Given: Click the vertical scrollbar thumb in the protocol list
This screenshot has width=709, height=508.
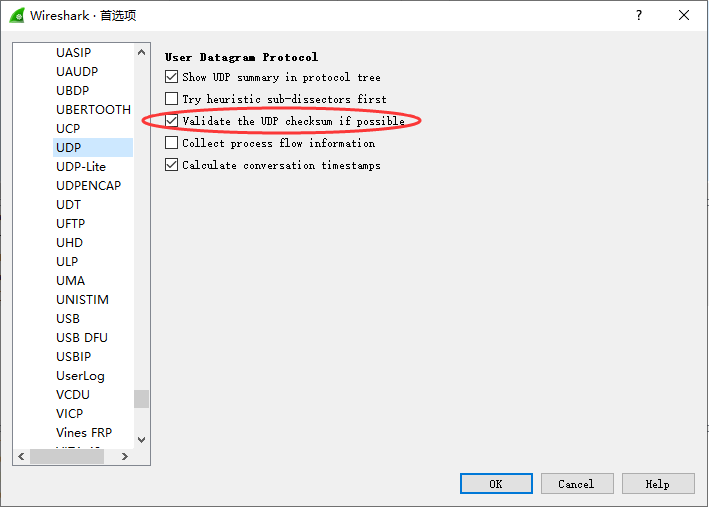Looking at the screenshot, I should pyautogui.click(x=141, y=399).
